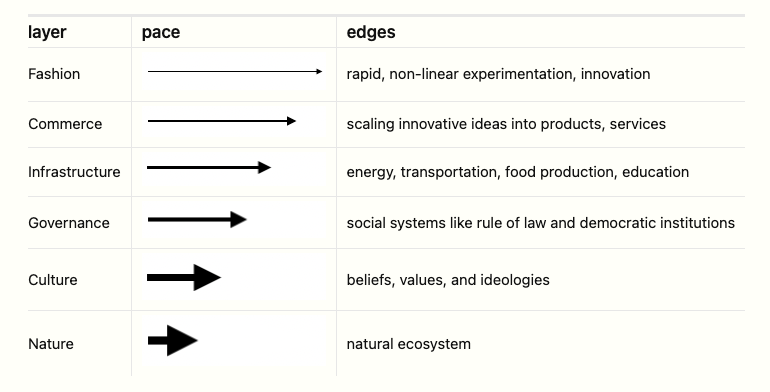The image size is (770, 392).
Task: Click the 'natural ecosystem' cell
Action: pos(541,343)
